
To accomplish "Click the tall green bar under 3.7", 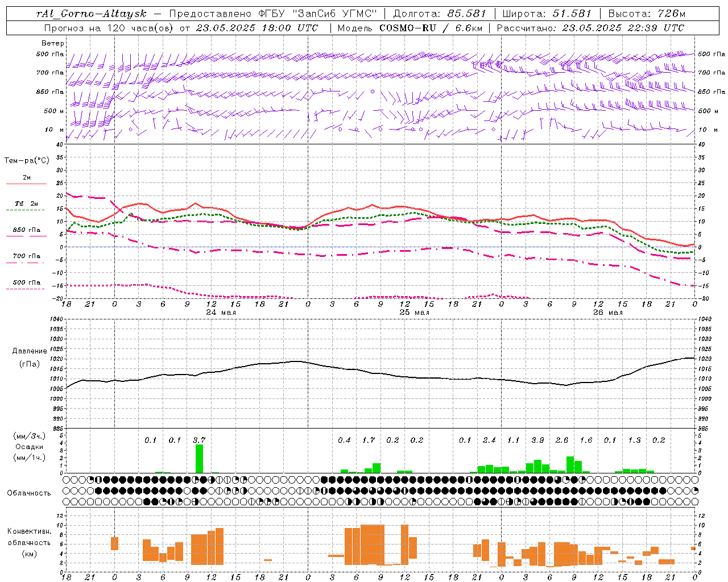I will (x=199, y=459).
